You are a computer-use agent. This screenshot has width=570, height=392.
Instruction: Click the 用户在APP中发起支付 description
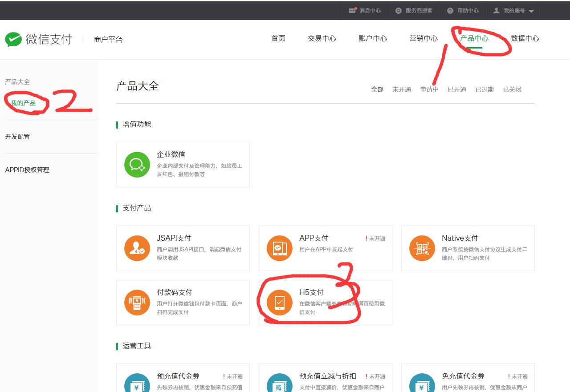326,250
